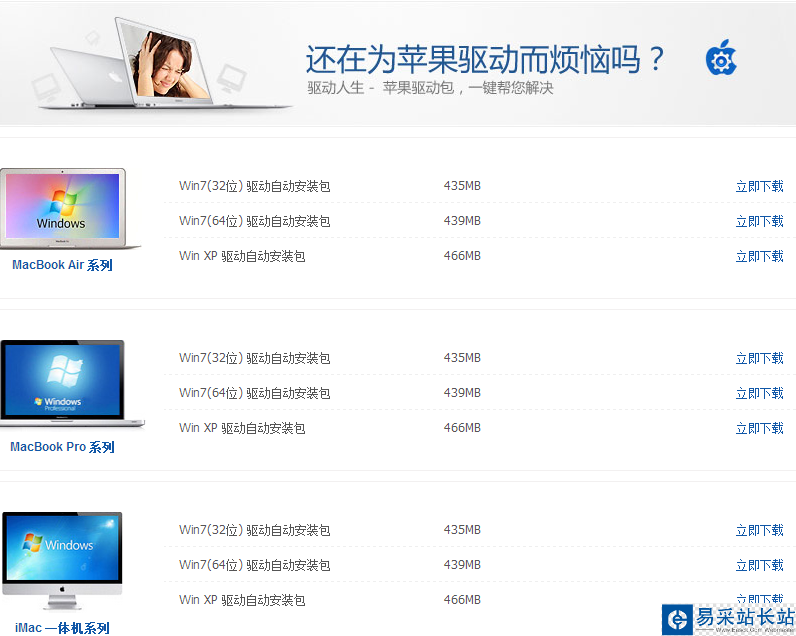Download iMac Win7(32位) driver package
Viewport: 796px width, 636px height.
coord(759,530)
